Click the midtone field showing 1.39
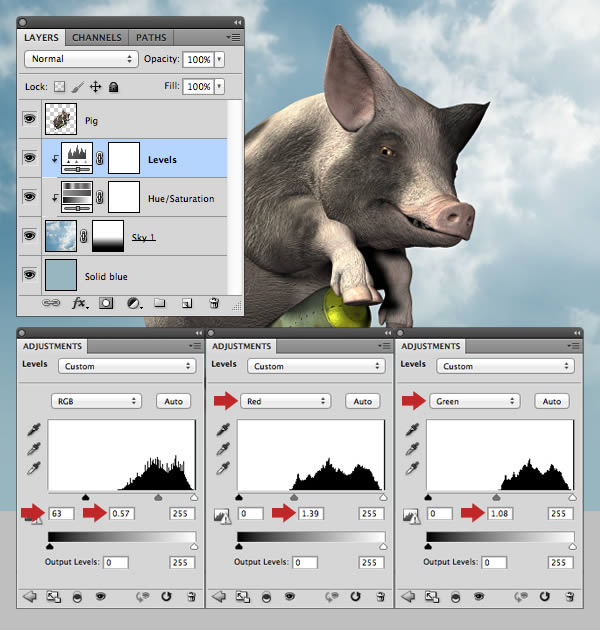 click(310, 513)
